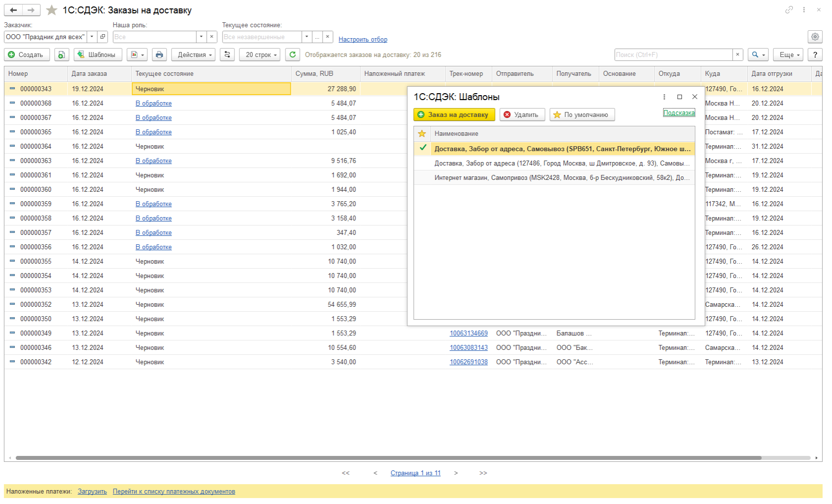Open the Настроить отбор link
The width and height of the screenshot is (832, 504).
click(363, 40)
